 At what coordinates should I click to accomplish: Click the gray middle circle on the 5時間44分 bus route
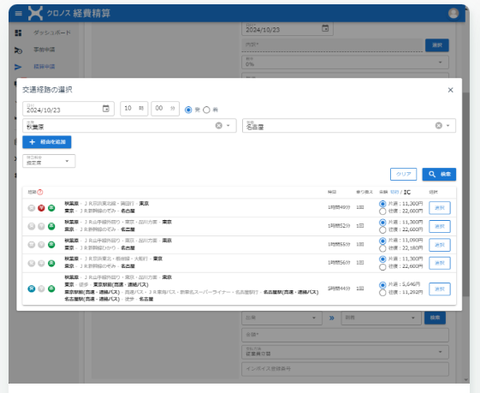point(41,289)
